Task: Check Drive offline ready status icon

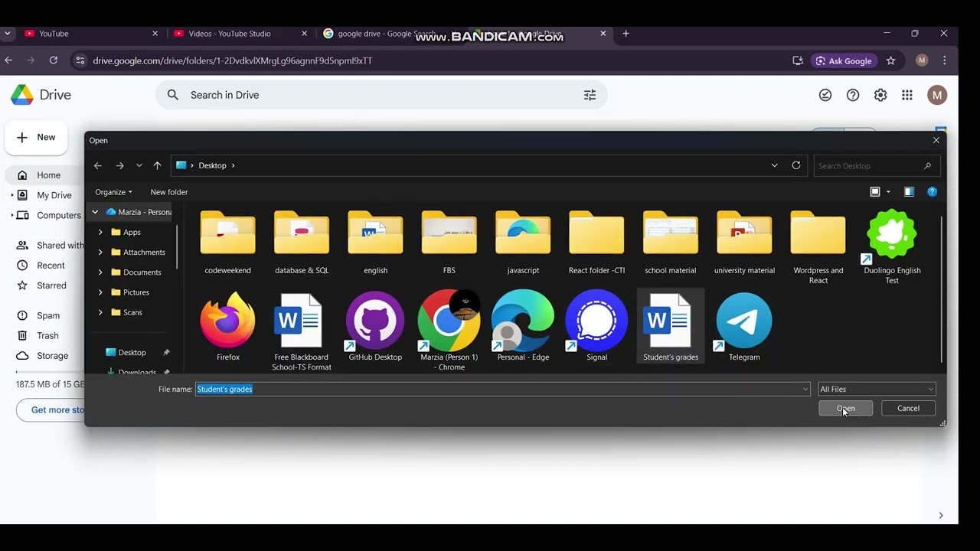Action: coord(825,95)
